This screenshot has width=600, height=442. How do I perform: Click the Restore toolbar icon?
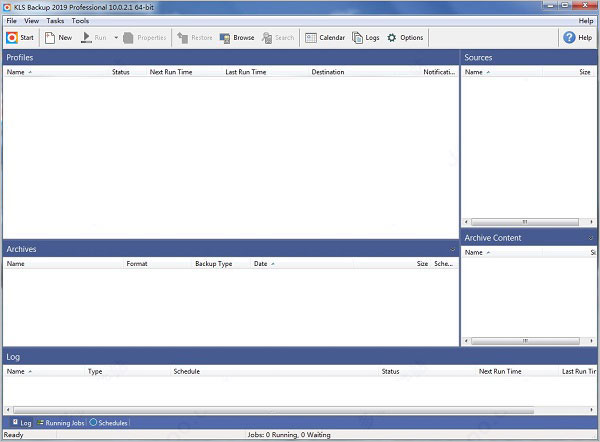tap(183, 38)
